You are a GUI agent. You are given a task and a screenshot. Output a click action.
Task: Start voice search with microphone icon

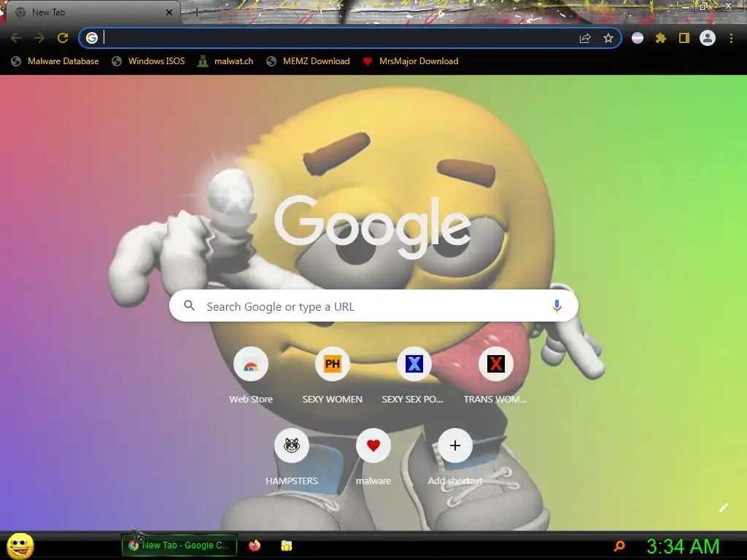point(557,306)
